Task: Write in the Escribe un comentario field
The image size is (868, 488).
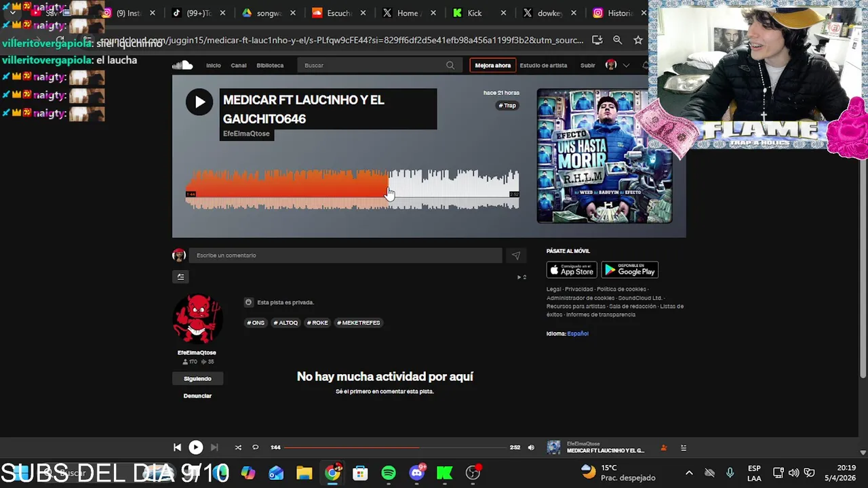Action: coord(345,256)
